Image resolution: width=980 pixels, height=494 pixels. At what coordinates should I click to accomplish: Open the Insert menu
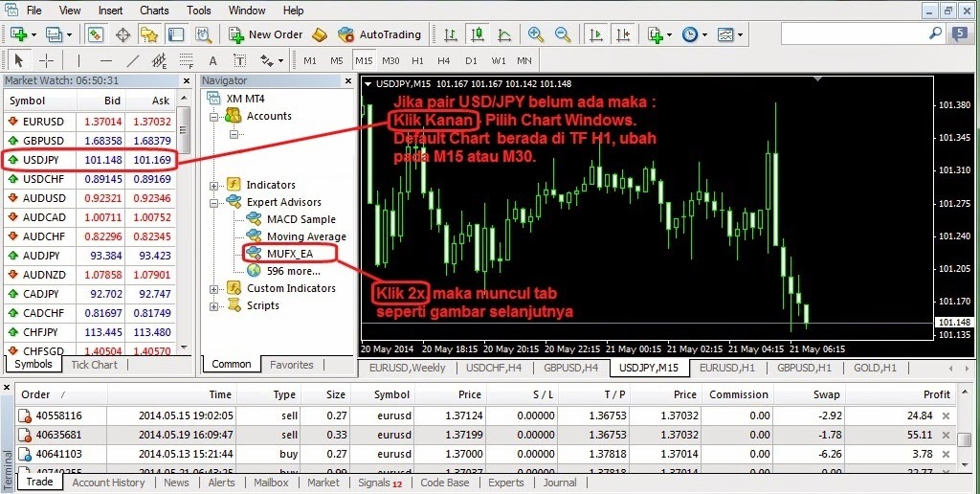coord(111,10)
